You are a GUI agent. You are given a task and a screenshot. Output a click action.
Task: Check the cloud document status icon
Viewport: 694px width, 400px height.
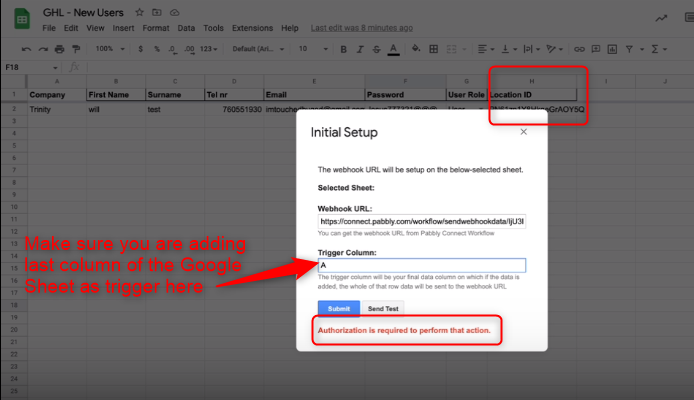click(174, 12)
